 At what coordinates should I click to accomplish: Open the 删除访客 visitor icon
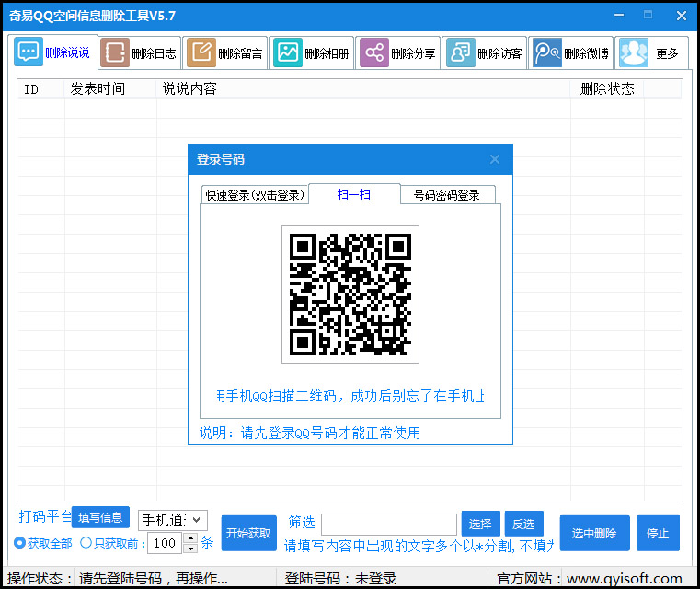pos(460,53)
